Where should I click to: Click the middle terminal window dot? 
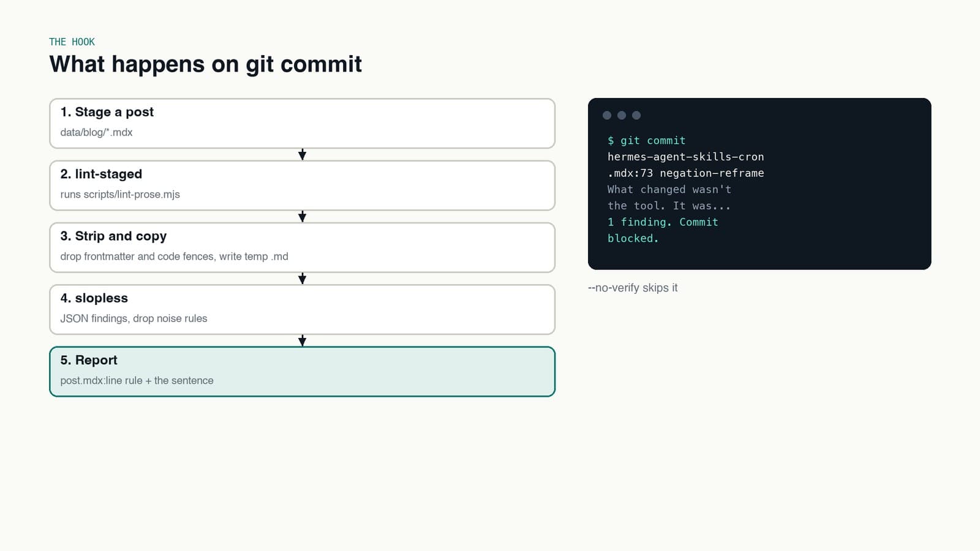click(x=622, y=115)
